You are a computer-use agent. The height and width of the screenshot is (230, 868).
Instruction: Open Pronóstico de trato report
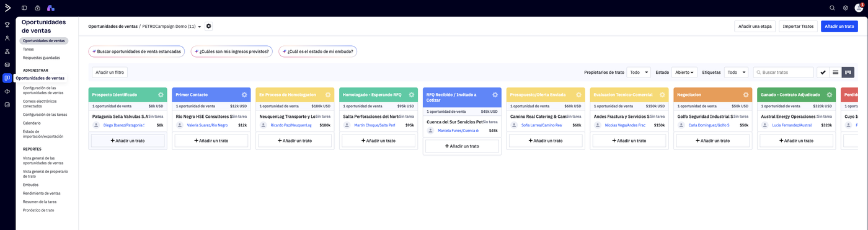pyautogui.click(x=38, y=210)
